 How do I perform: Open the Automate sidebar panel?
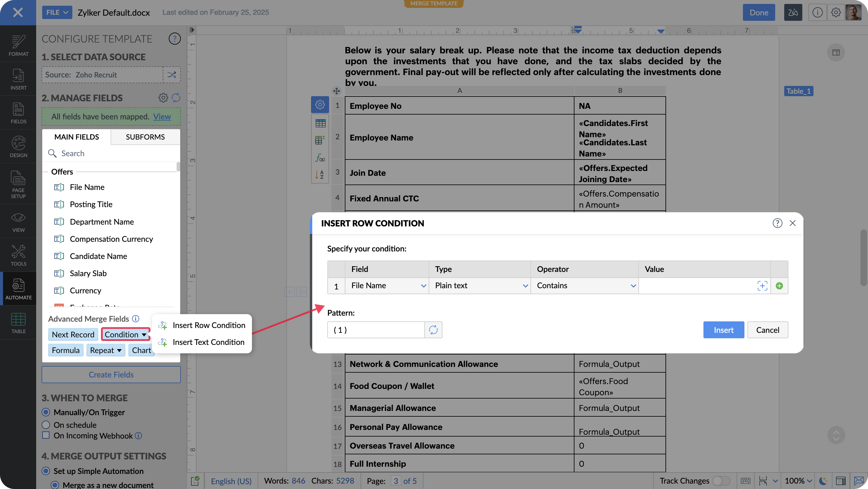[18, 289]
